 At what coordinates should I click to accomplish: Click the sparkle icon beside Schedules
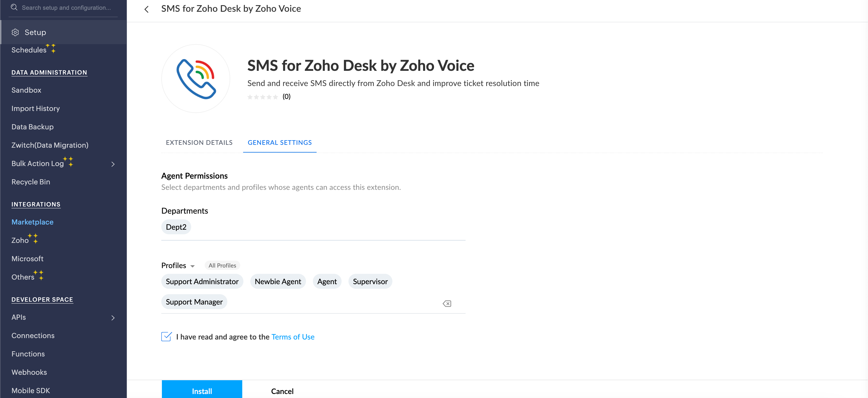[51, 48]
